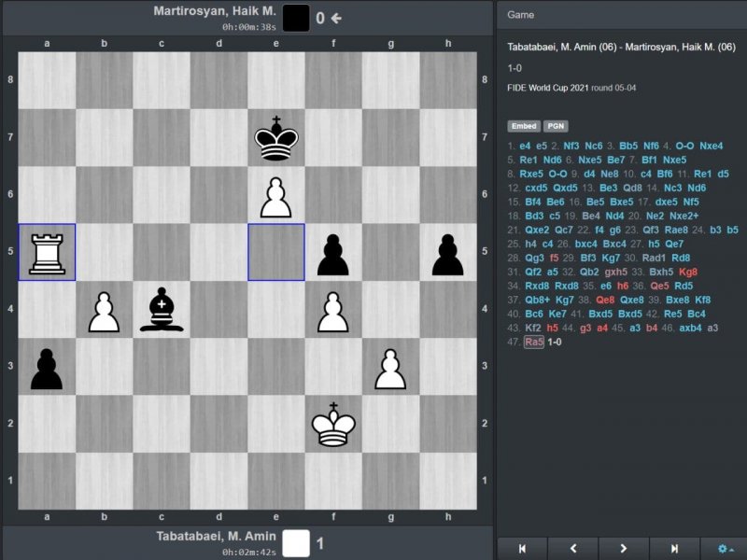The image size is (747, 560).
Task: Click the empty highlighted e5 square
Action: tap(275, 252)
